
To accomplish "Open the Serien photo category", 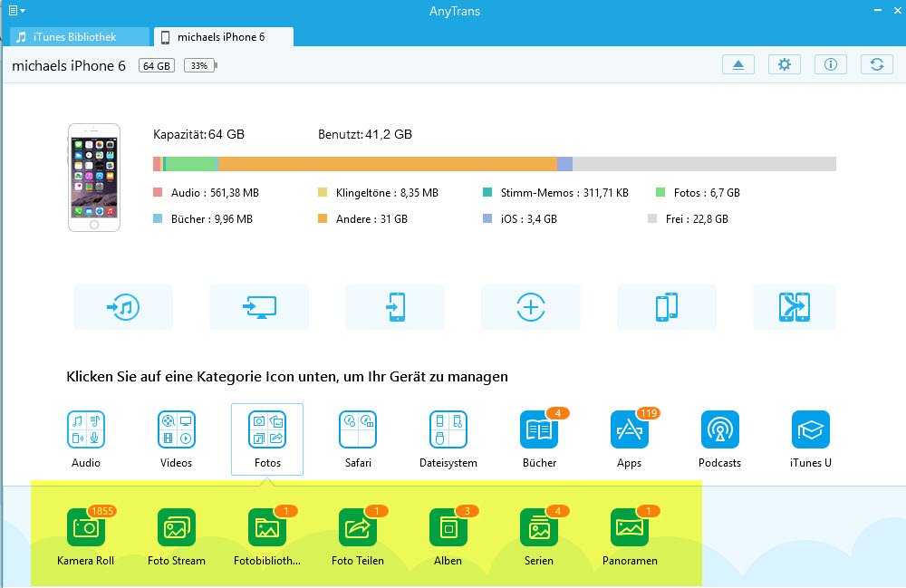I will click(x=538, y=527).
